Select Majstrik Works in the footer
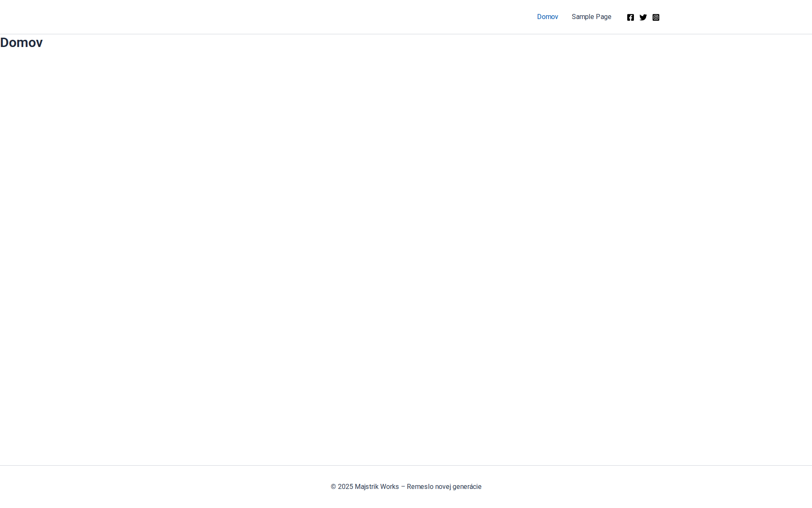The height and width of the screenshot is (508, 812). coord(376,486)
